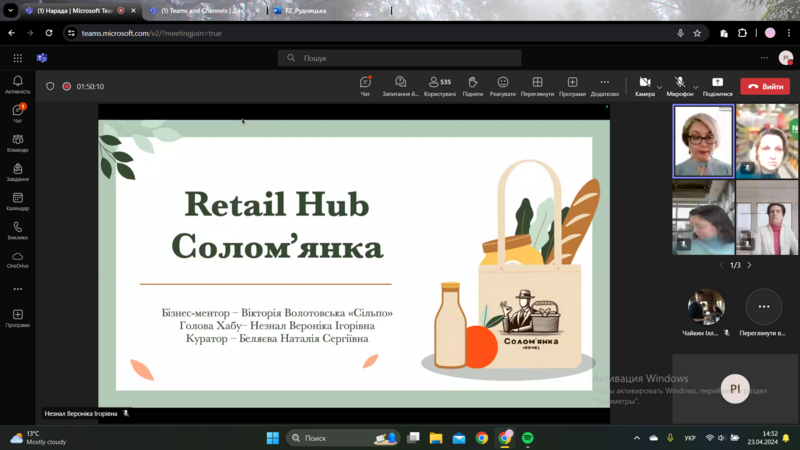
Task: Open the Windows Start menu
Action: tap(273, 438)
